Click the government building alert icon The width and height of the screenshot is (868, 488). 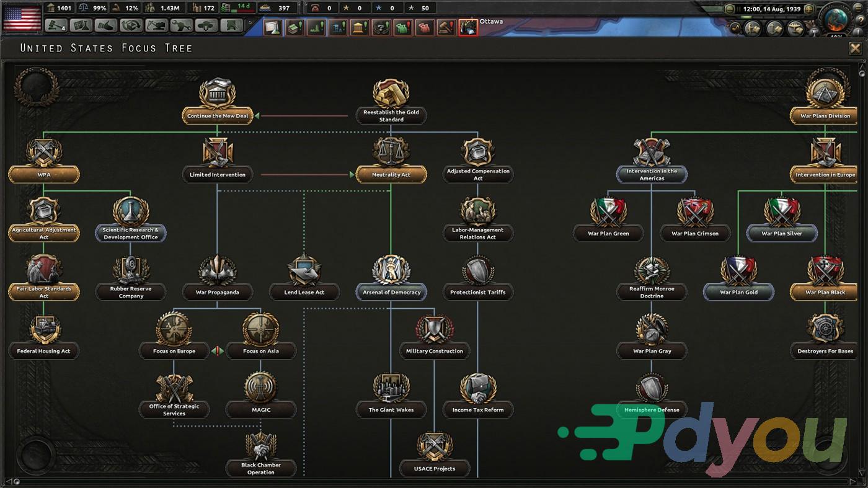(x=360, y=27)
